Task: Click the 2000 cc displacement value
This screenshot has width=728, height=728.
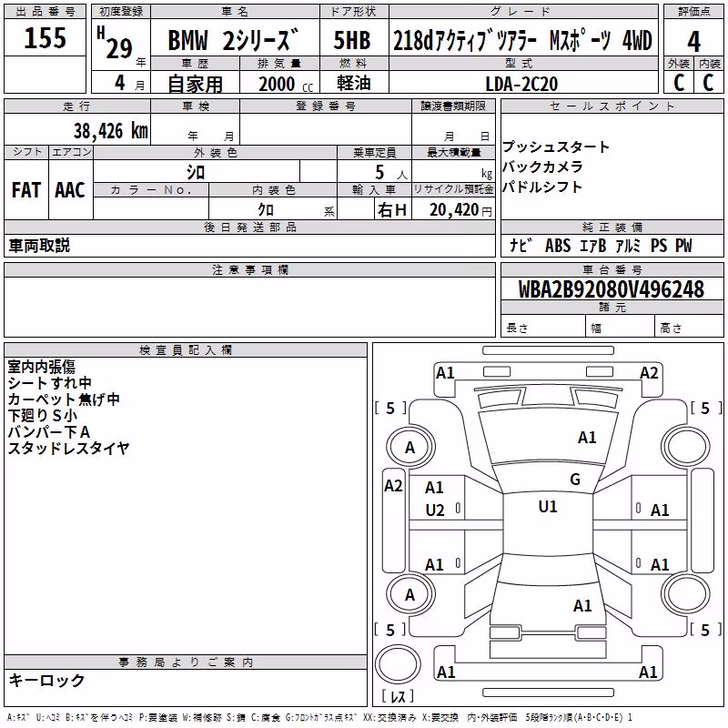Action: [286, 84]
